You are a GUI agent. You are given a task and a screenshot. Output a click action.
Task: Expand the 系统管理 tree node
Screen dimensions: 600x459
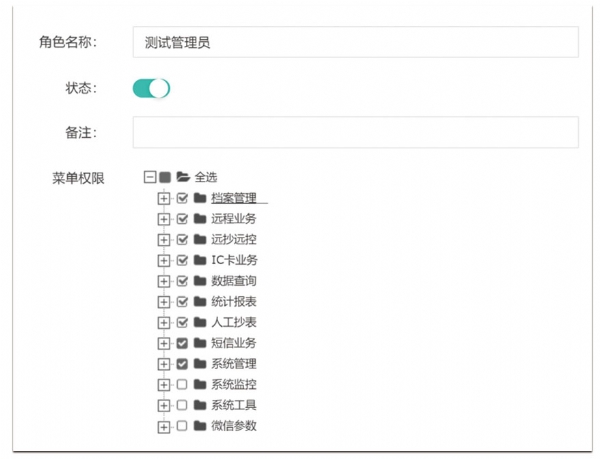point(164,364)
